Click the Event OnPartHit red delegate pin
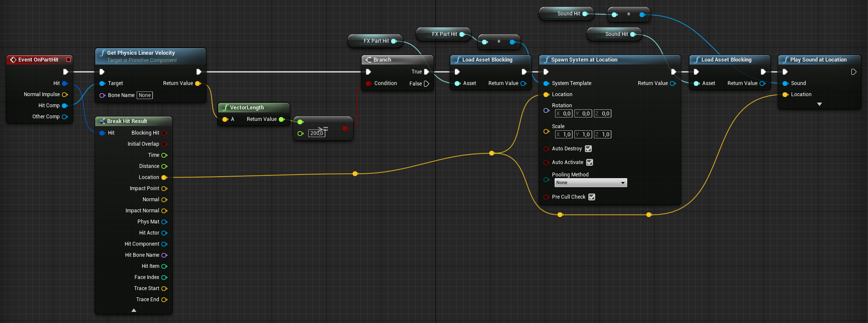The width and height of the screenshot is (868, 323). click(68, 60)
